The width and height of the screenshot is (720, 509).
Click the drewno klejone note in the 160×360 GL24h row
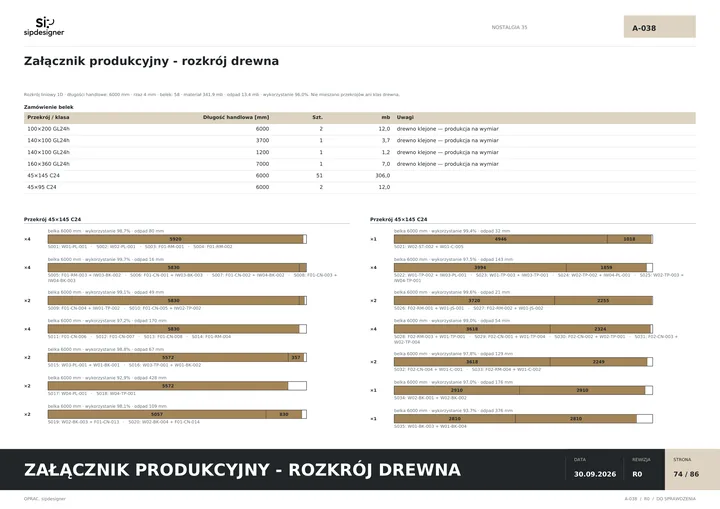pyautogui.click(x=448, y=164)
